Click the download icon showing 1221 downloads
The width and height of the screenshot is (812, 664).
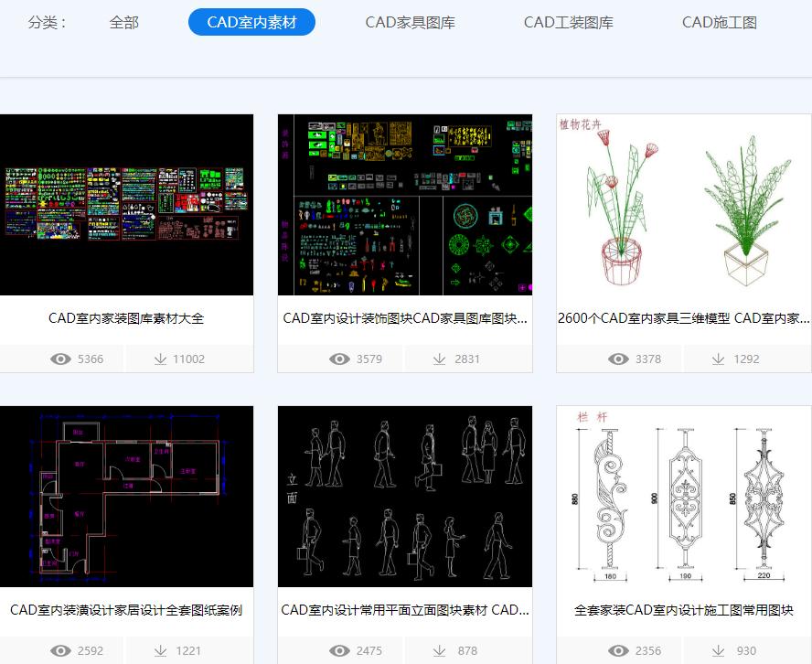coord(161,650)
